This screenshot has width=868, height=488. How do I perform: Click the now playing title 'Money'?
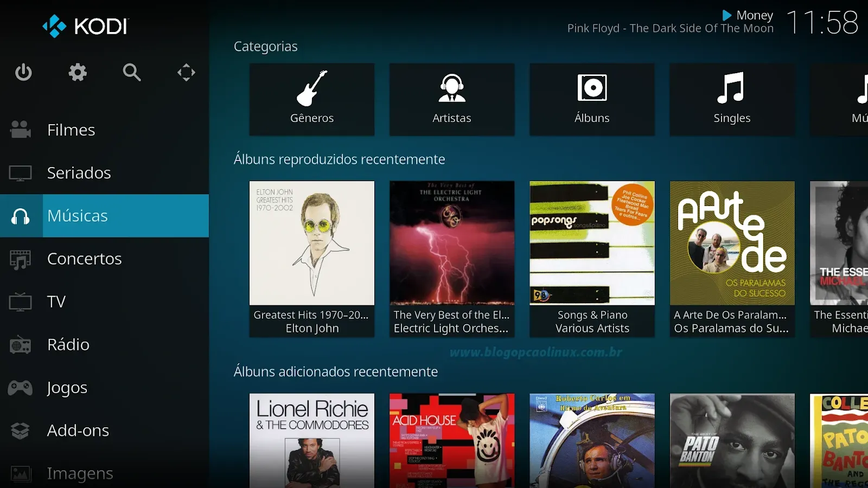coord(755,15)
